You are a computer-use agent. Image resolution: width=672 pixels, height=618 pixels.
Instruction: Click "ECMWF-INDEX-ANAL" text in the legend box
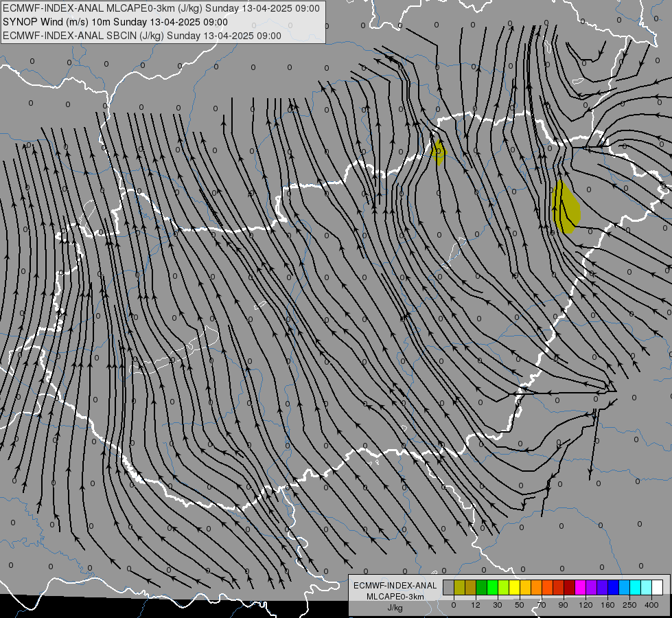(395, 586)
